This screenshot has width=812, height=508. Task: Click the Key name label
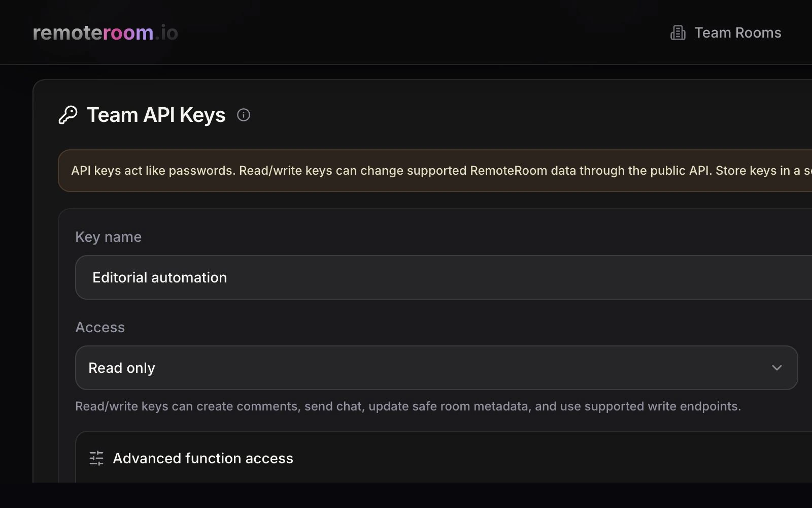point(109,237)
